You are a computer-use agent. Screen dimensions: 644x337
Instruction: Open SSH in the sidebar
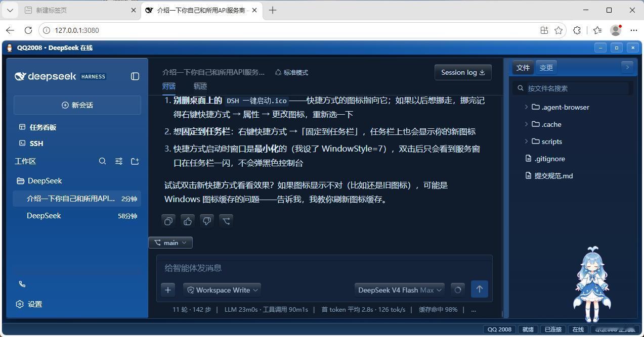point(31,143)
